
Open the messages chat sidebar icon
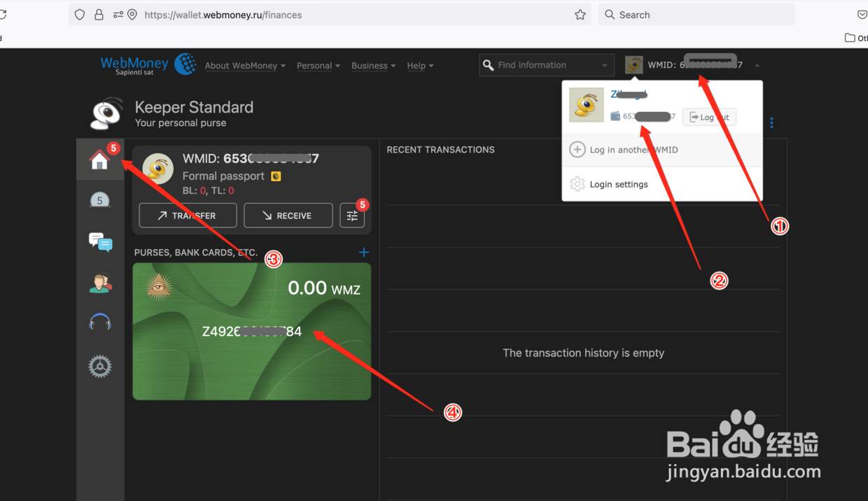(100, 242)
